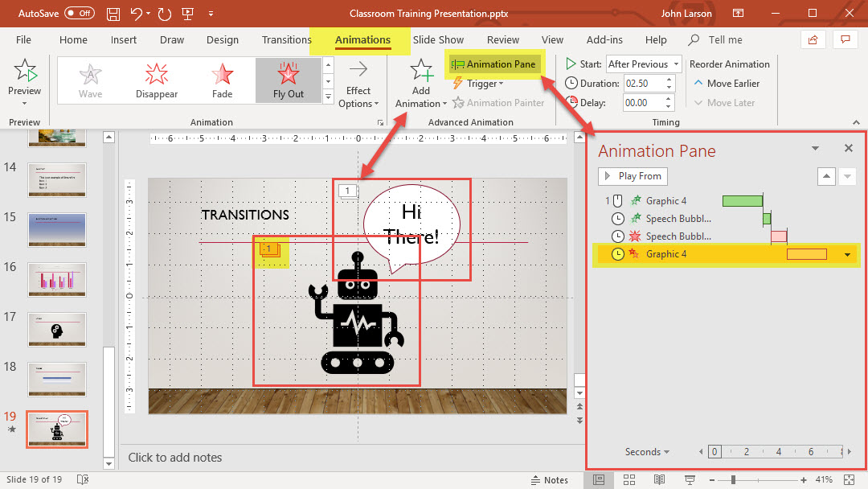Open dropdown arrow for selected Graphic 4

tap(847, 255)
